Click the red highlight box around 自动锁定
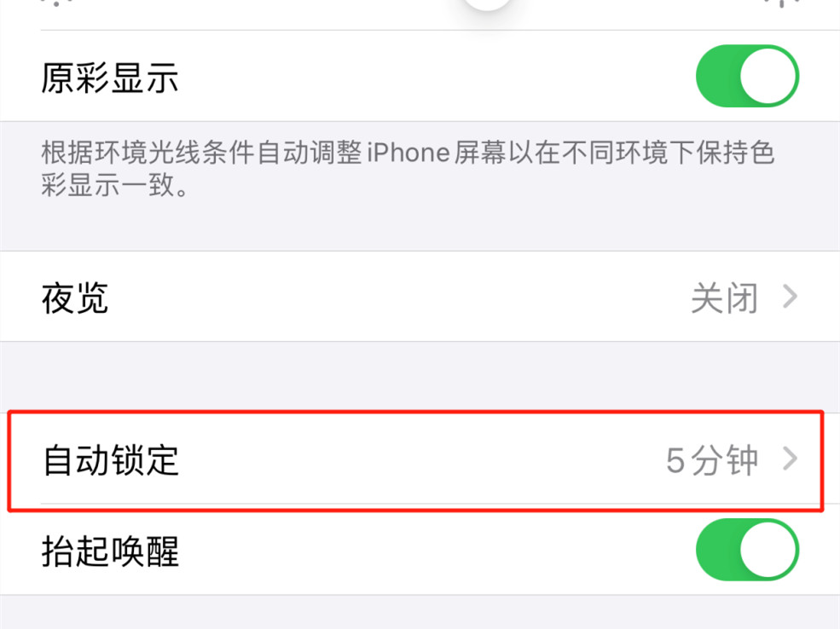 coord(415,461)
